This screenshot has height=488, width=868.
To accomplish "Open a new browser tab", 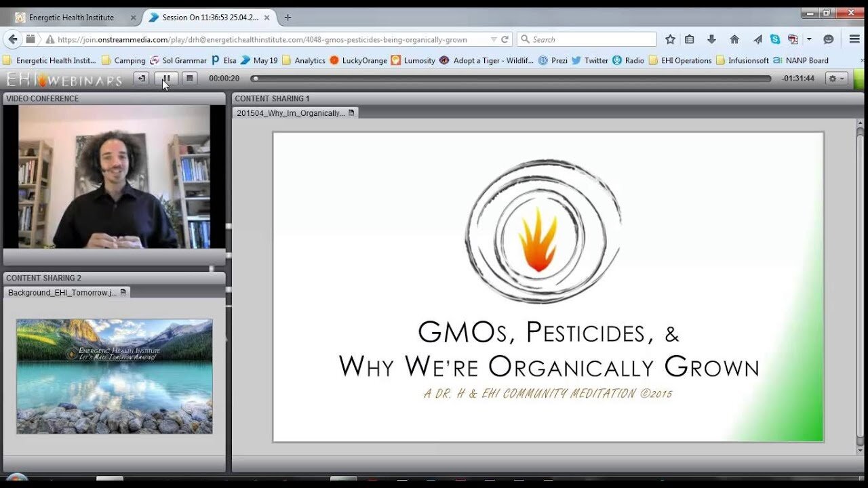I will (x=288, y=18).
